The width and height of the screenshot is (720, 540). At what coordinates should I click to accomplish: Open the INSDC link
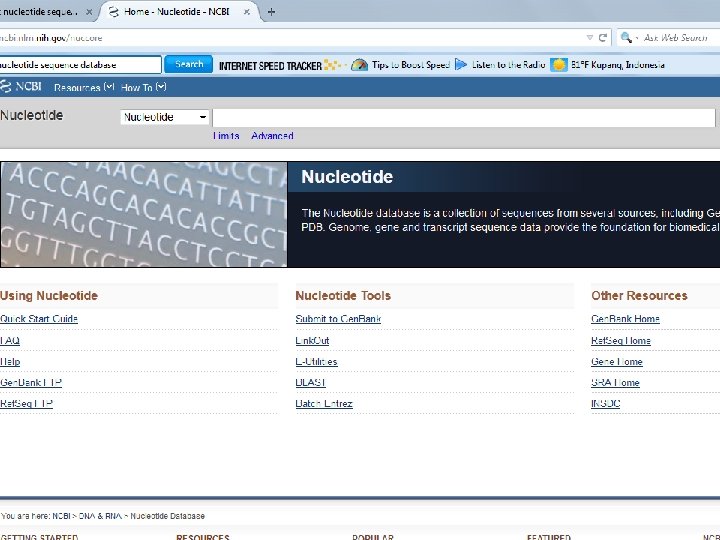point(606,404)
